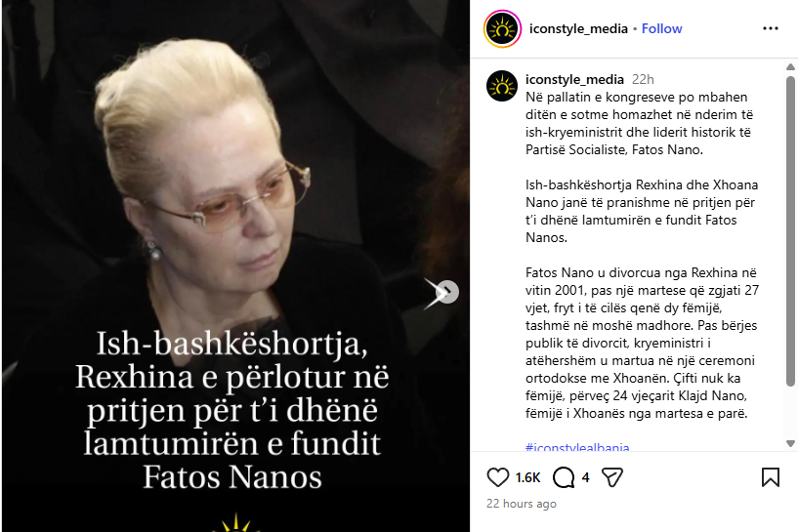Image resolution: width=798 pixels, height=532 pixels.
Task: Click the comment count 4
Action: point(585,477)
